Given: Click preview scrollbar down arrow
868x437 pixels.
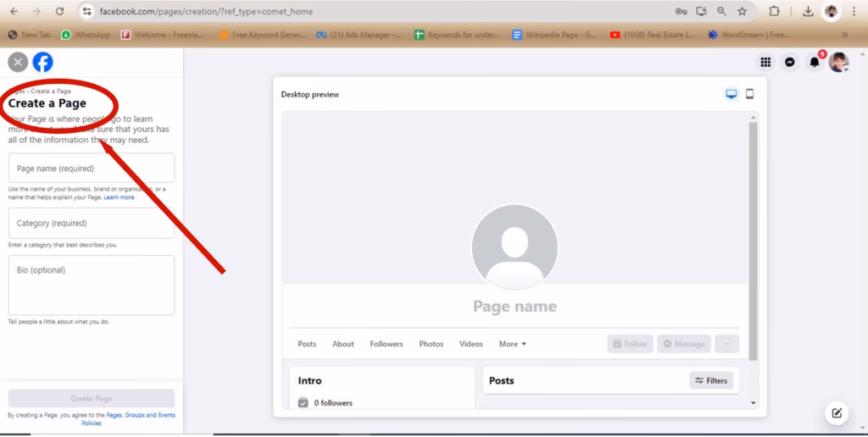Looking at the screenshot, I should [753, 403].
